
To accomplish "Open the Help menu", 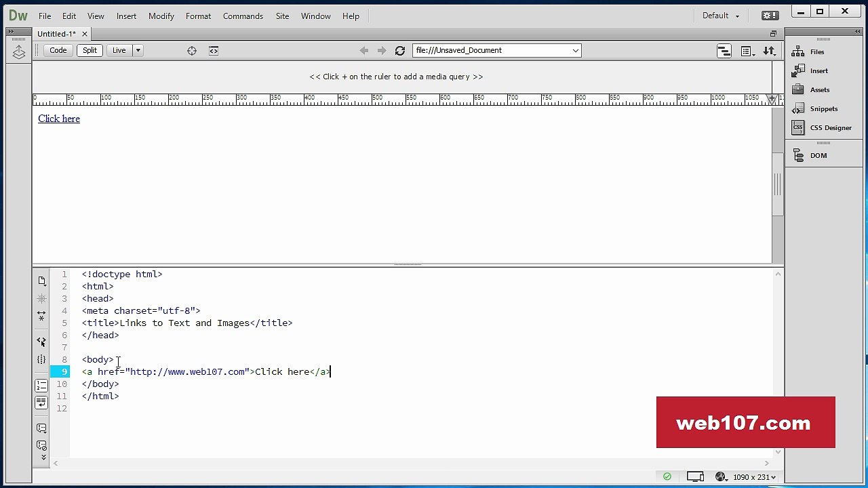I will (351, 16).
